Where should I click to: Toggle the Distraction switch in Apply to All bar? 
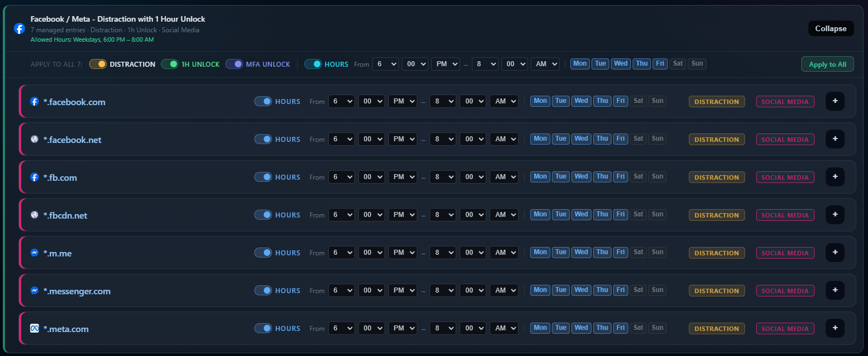coord(98,64)
